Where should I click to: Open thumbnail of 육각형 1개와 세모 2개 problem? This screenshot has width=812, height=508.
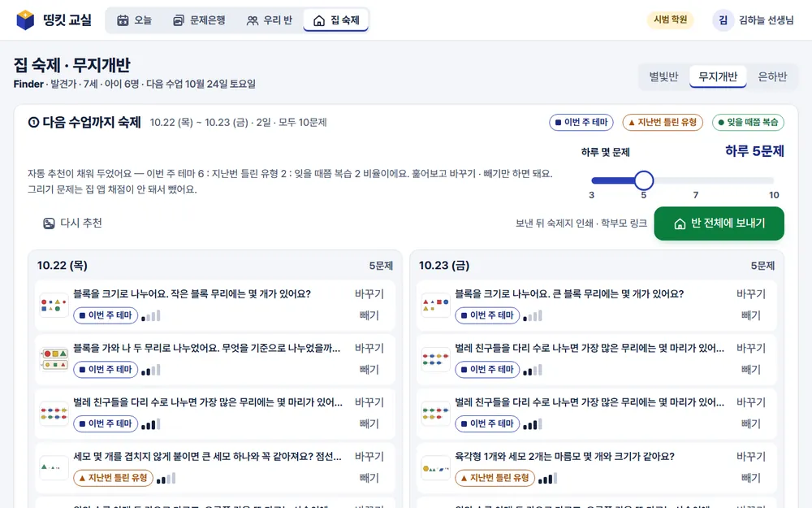(x=435, y=467)
